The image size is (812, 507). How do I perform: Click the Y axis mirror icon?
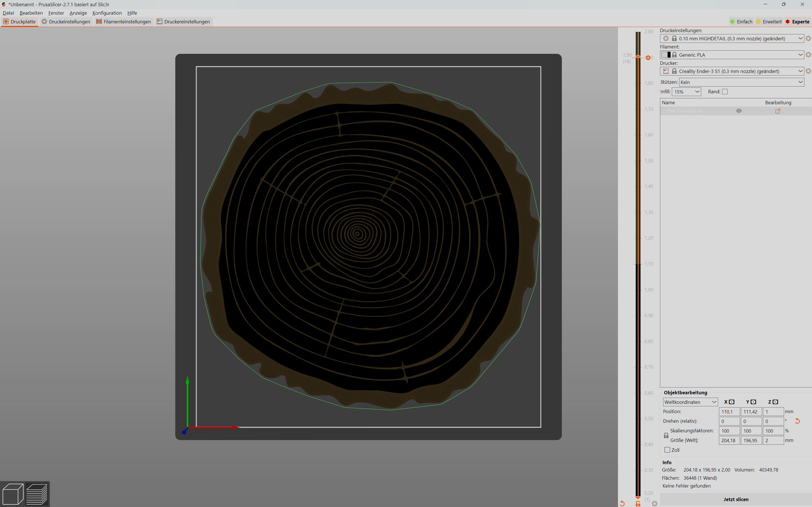754,402
